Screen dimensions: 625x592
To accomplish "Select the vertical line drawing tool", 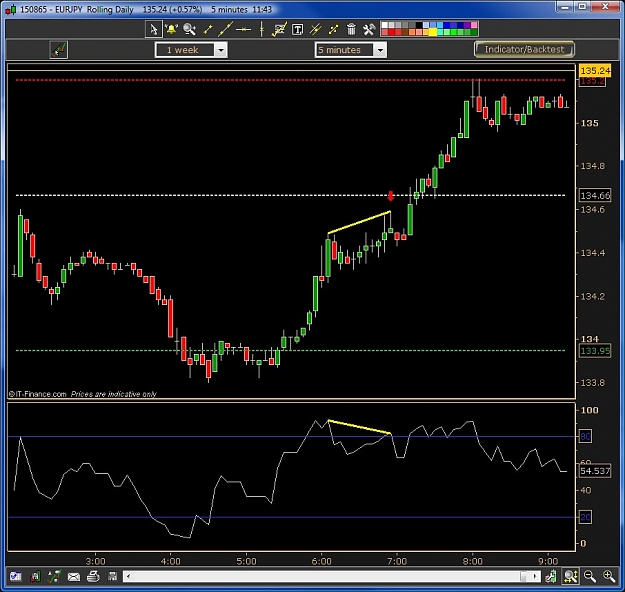I will [261, 29].
